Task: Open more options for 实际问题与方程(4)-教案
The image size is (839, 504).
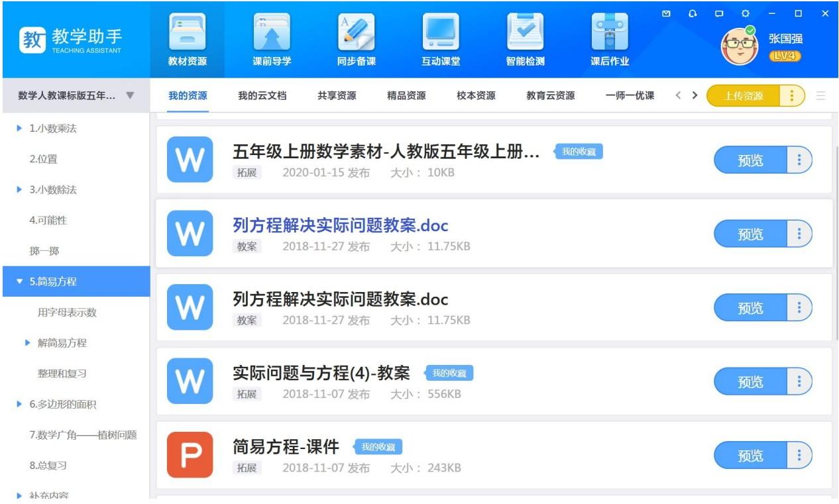Action: pyautogui.click(x=799, y=381)
